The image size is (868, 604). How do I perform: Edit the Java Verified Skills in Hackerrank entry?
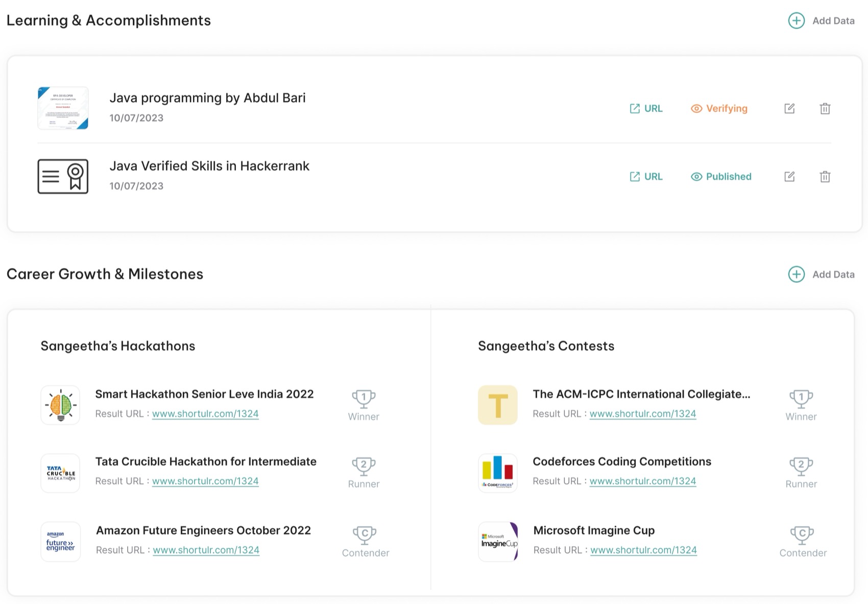pyautogui.click(x=789, y=177)
